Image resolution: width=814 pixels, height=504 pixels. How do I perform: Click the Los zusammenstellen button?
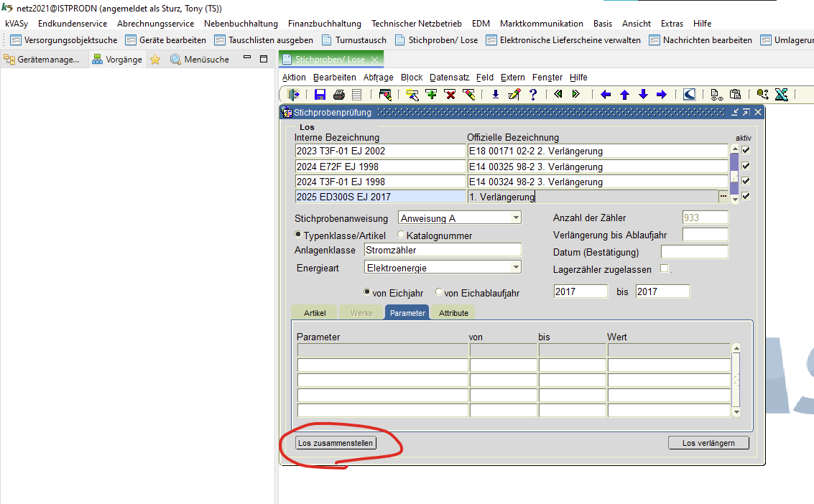[x=336, y=443]
